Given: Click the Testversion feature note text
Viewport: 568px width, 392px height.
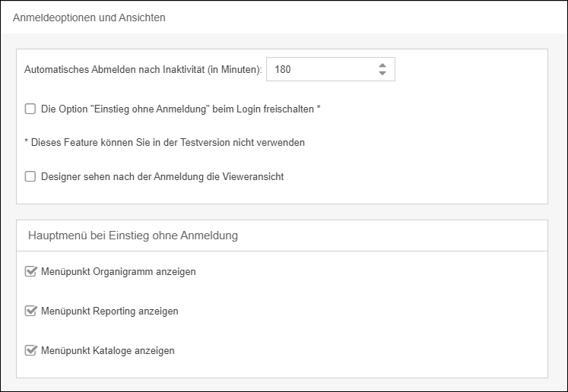Looking at the screenshot, I should pyautogui.click(x=165, y=142).
